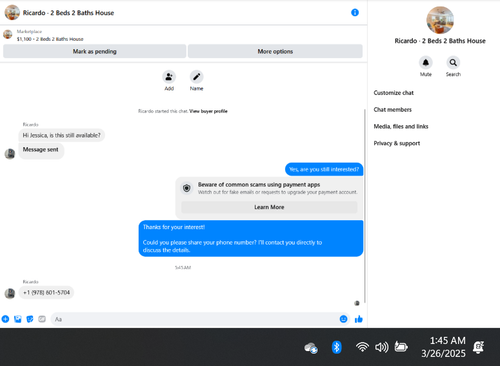Open View buyer profile link
Viewport: 500px width, 366px height.
pyautogui.click(x=208, y=111)
